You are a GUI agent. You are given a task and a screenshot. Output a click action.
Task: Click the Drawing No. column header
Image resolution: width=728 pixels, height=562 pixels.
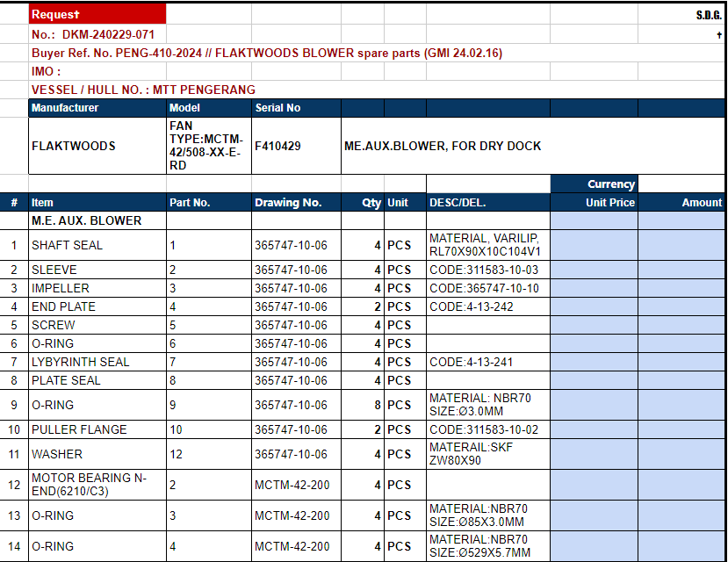click(x=295, y=203)
